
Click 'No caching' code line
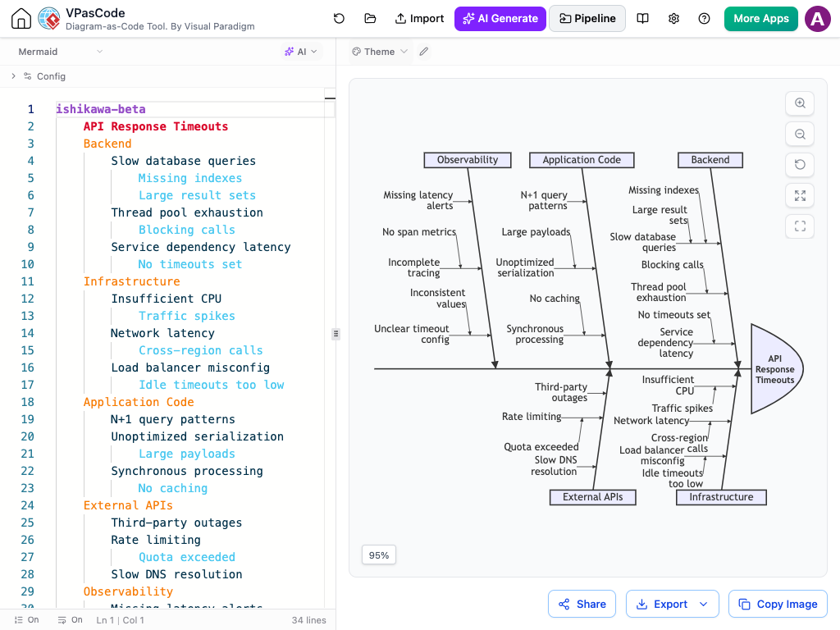click(x=173, y=488)
